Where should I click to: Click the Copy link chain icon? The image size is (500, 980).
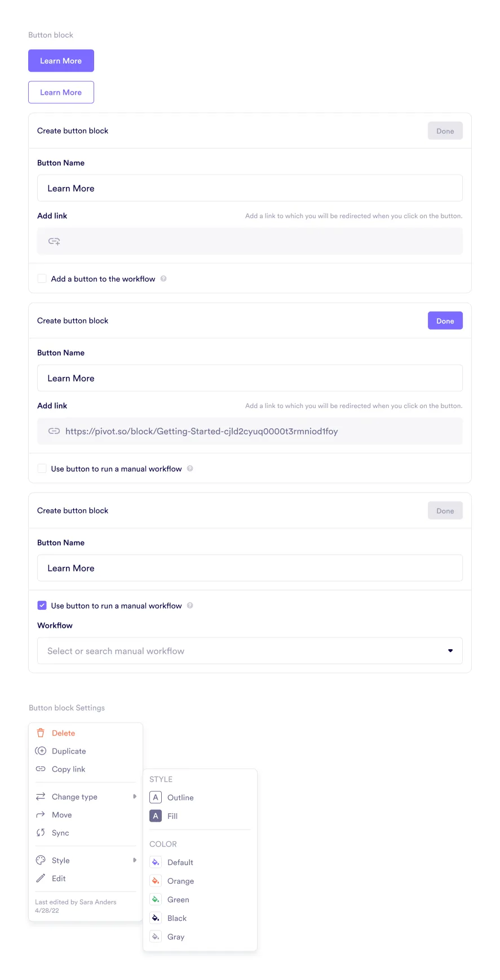pyautogui.click(x=41, y=769)
